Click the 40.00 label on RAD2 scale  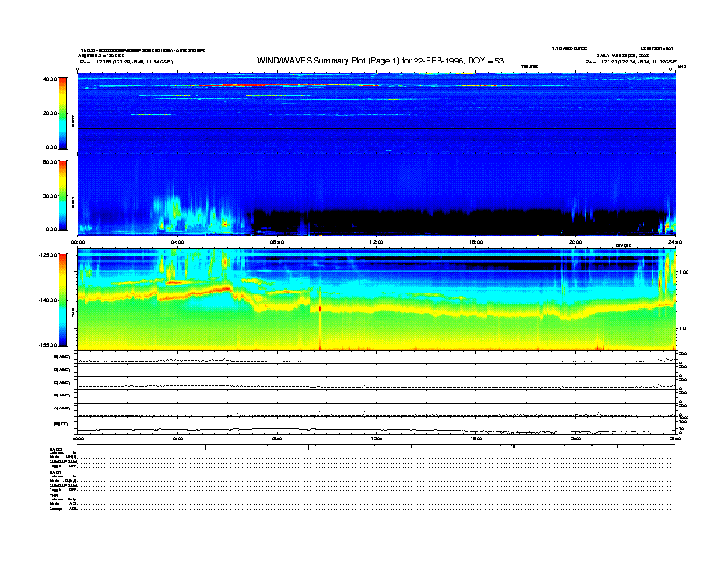[50, 79]
